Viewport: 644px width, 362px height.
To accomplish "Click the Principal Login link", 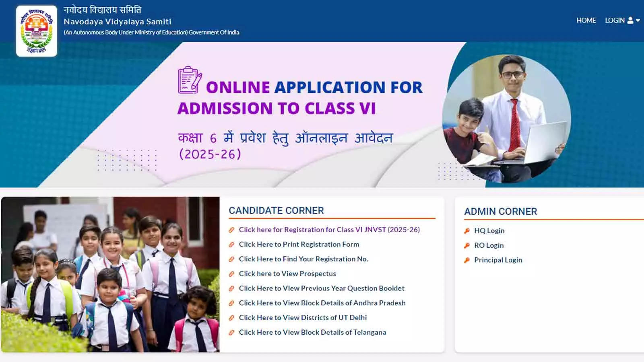I will point(498,260).
